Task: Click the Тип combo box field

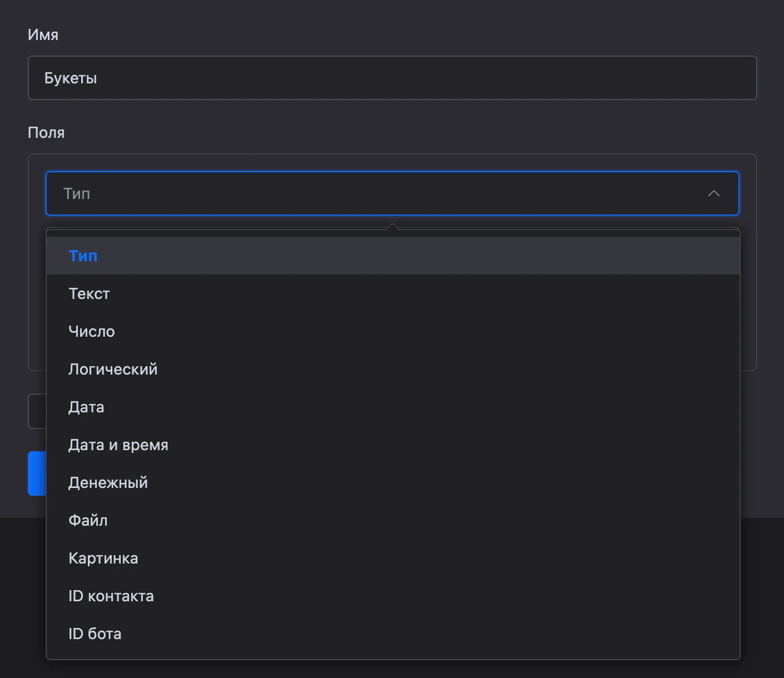Action: coord(393,193)
